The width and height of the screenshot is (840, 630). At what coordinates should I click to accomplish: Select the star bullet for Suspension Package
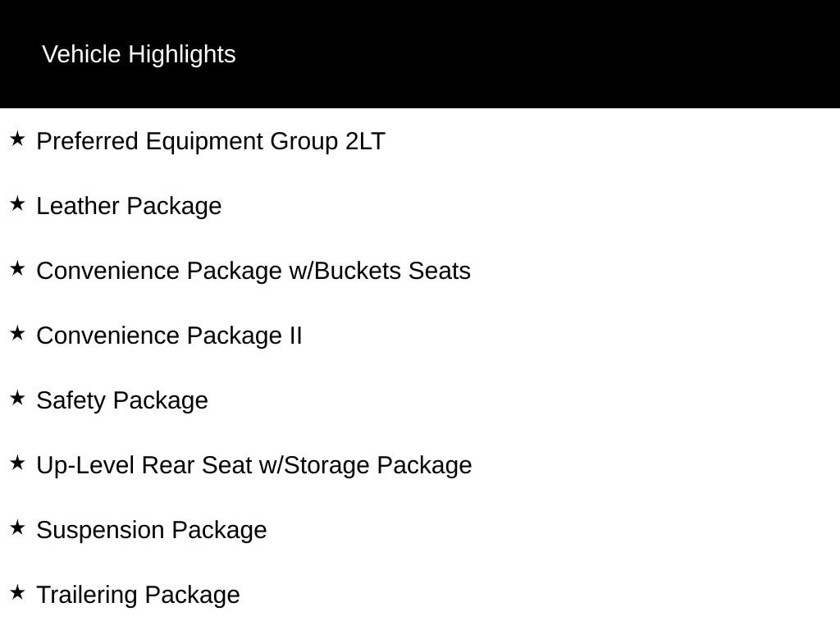pyautogui.click(x=17, y=527)
